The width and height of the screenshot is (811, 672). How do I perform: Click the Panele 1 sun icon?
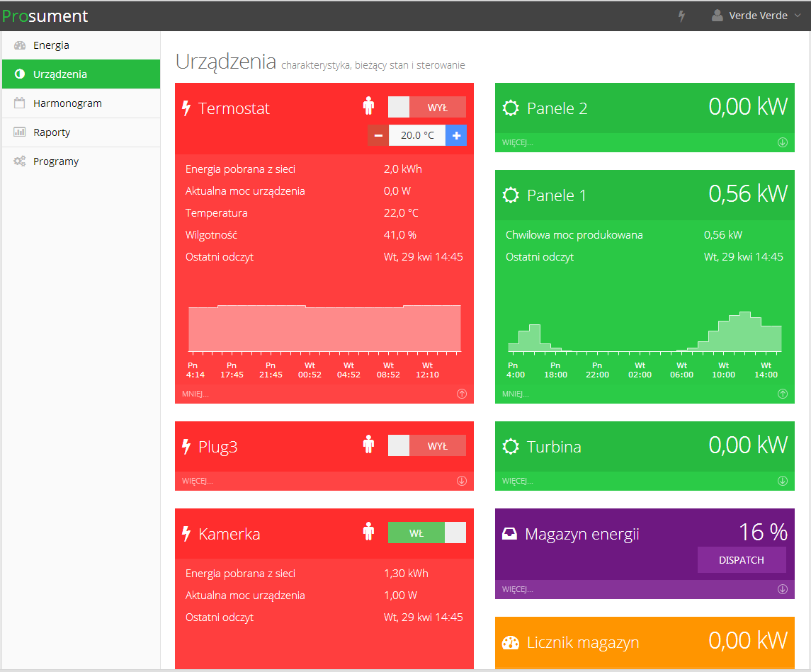(511, 195)
